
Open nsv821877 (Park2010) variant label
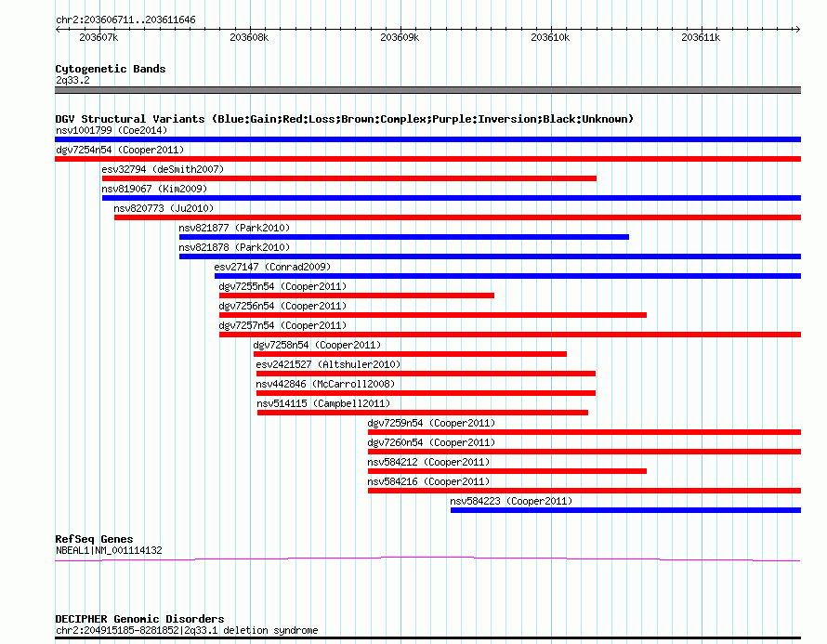(234, 228)
